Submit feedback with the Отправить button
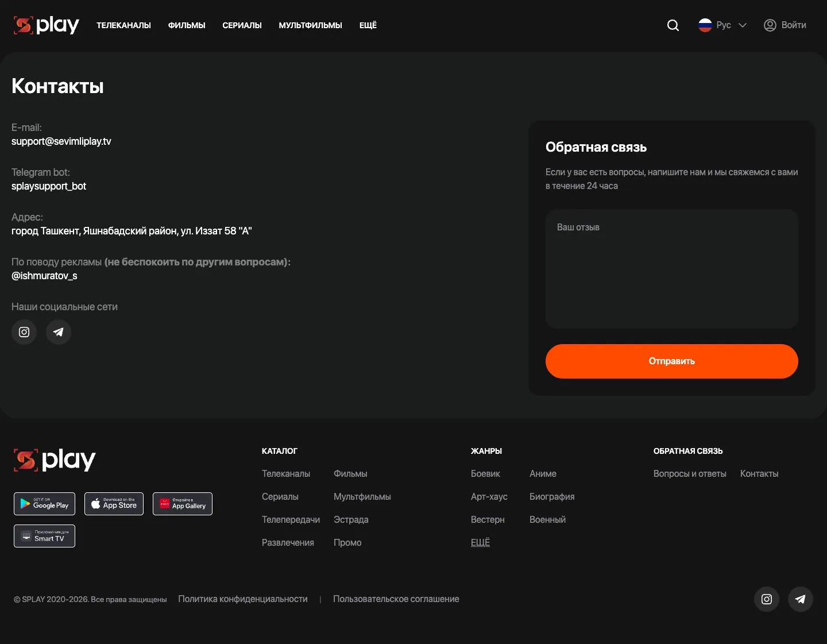 tap(672, 361)
